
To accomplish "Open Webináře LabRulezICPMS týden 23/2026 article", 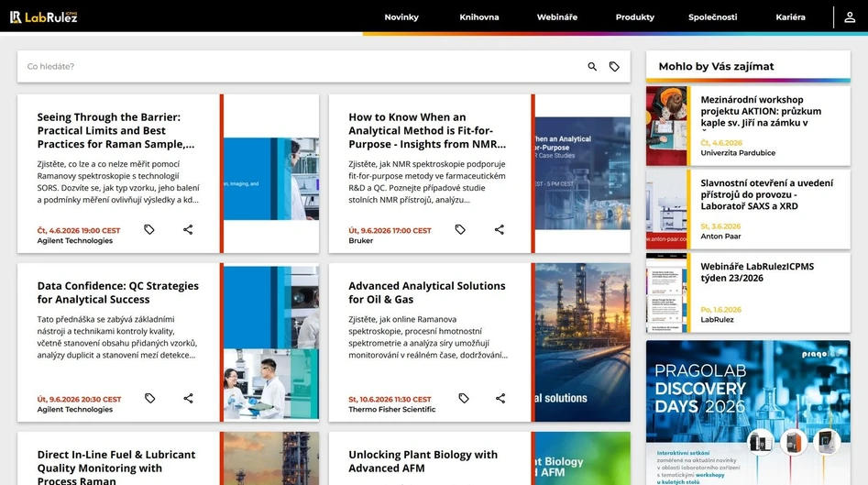I will (x=757, y=272).
